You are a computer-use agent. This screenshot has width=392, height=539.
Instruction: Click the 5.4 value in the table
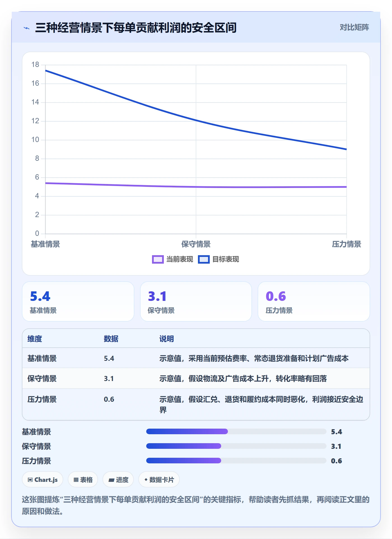(x=109, y=358)
